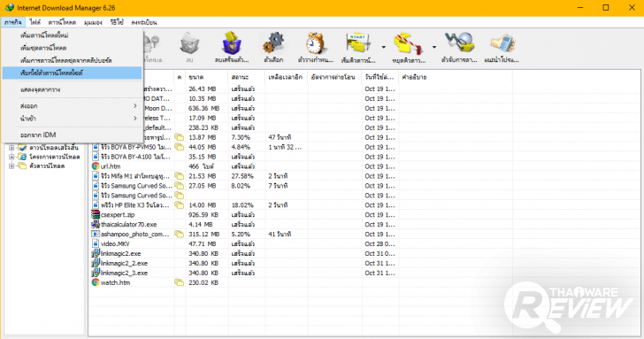The width and height of the screenshot is (644, 339).
Task: Open the dropdown arrow next to Stop Queue
Action: 433,47
